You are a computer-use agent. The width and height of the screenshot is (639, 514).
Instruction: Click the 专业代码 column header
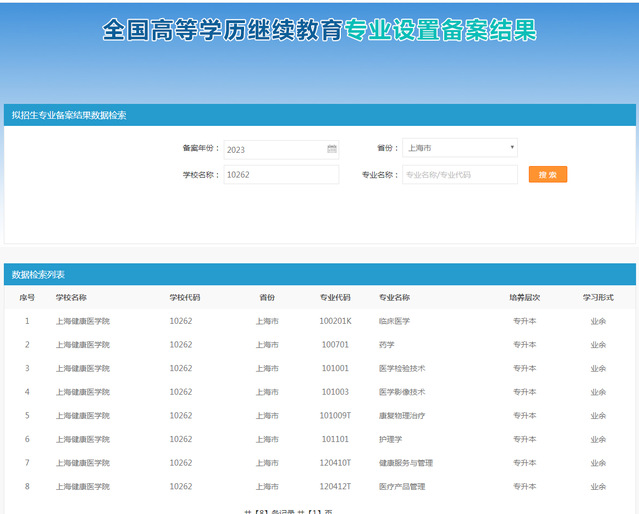(x=335, y=297)
